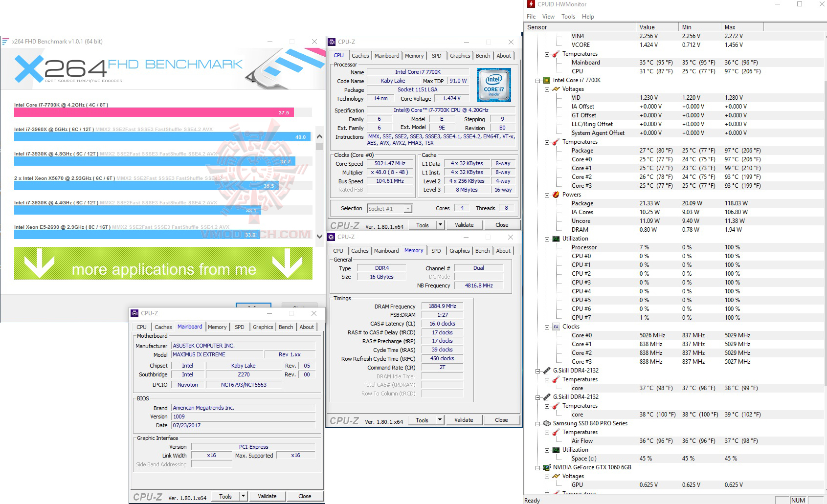This screenshot has height=504, width=827.
Task: Click Close in the CPU-Z Mainboard window
Action: pos(305,496)
